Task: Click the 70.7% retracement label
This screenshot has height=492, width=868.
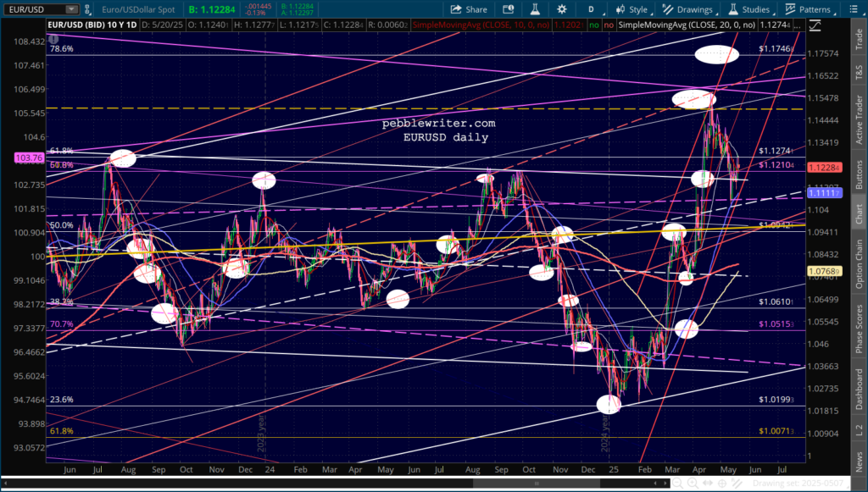Action: pyautogui.click(x=61, y=324)
